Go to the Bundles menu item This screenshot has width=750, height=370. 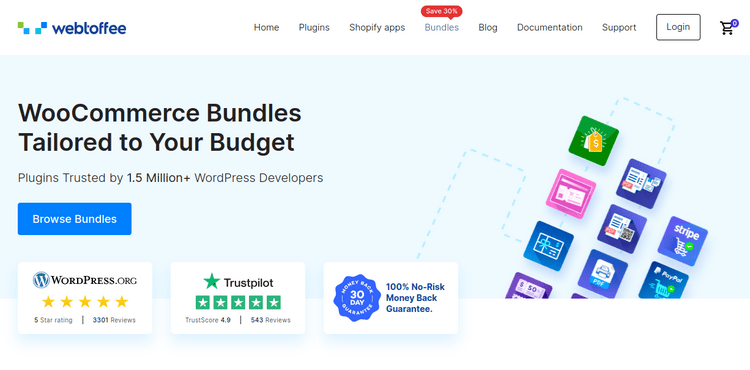click(x=441, y=28)
